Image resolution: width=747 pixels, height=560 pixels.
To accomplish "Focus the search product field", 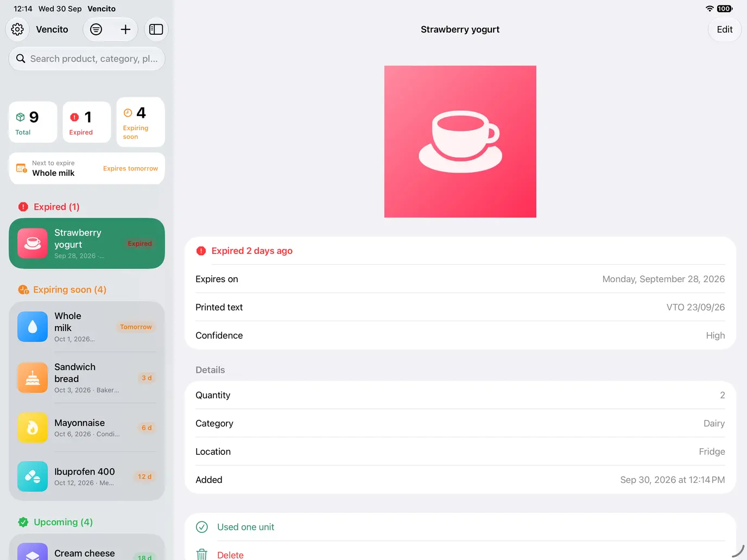I will click(87, 59).
